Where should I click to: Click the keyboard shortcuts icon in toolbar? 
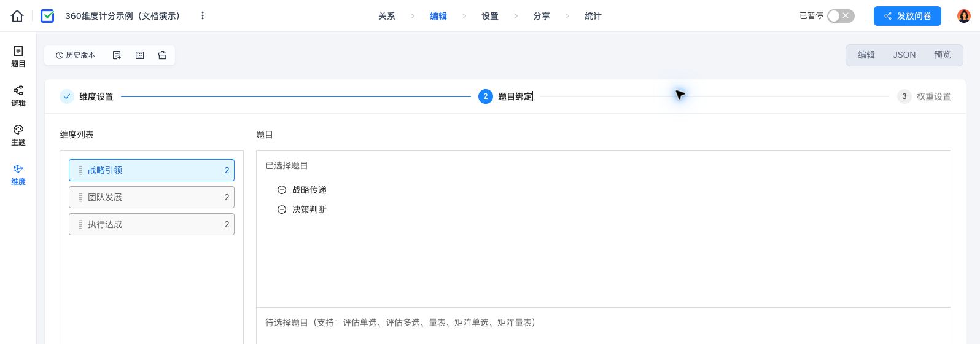tap(139, 55)
